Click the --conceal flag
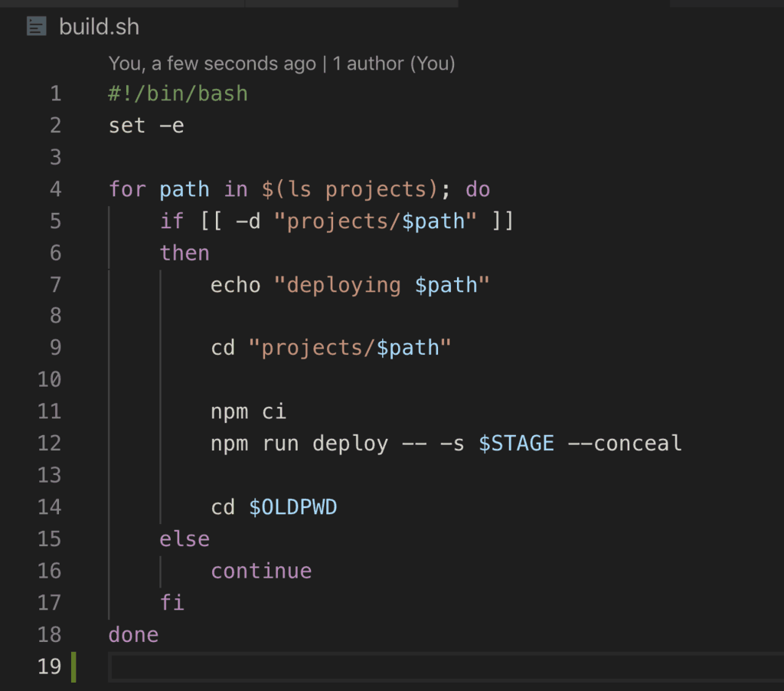This screenshot has width=784, height=691. (x=624, y=444)
